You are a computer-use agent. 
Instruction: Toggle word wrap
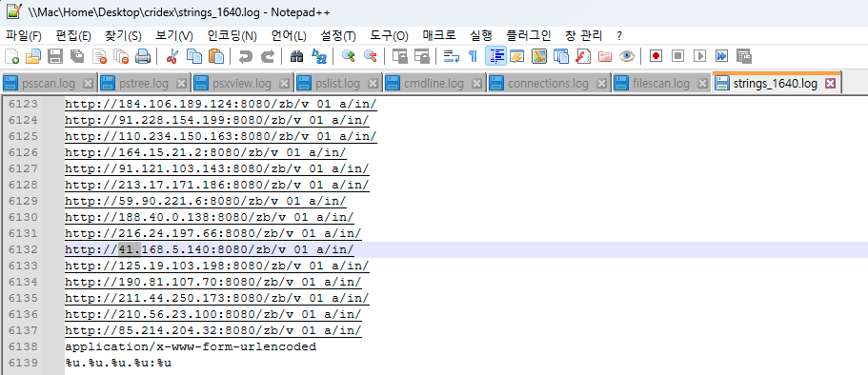[452, 56]
